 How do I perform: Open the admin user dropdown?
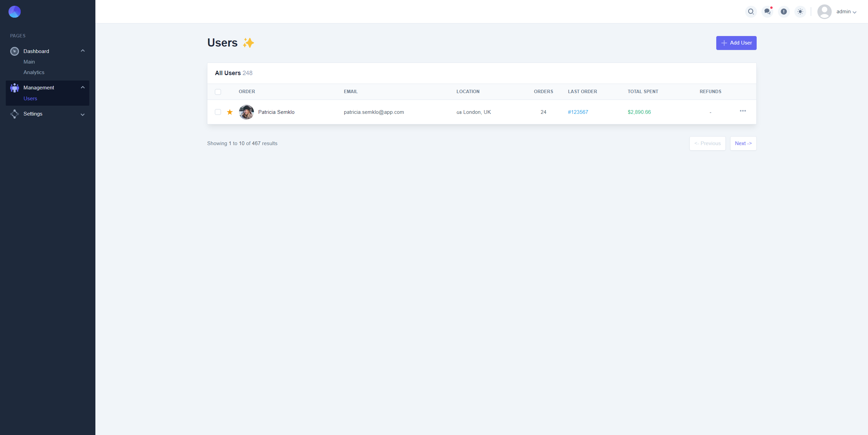pyautogui.click(x=846, y=12)
